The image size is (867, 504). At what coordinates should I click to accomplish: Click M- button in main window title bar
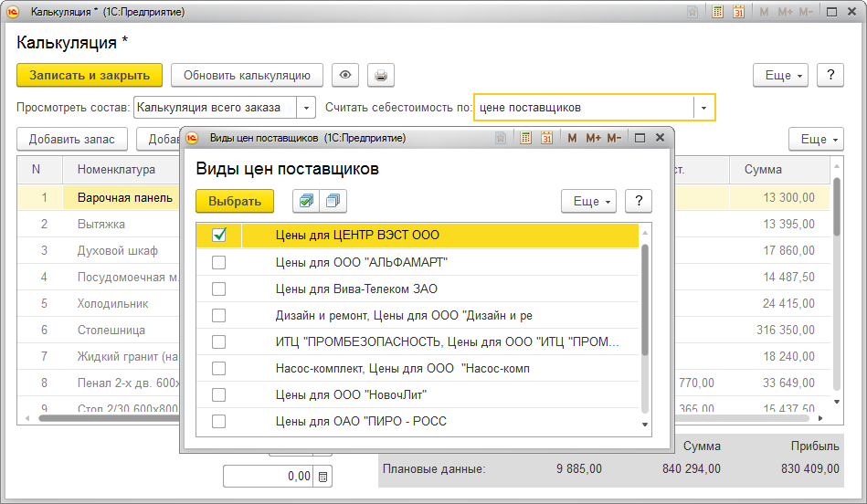(x=806, y=12)
